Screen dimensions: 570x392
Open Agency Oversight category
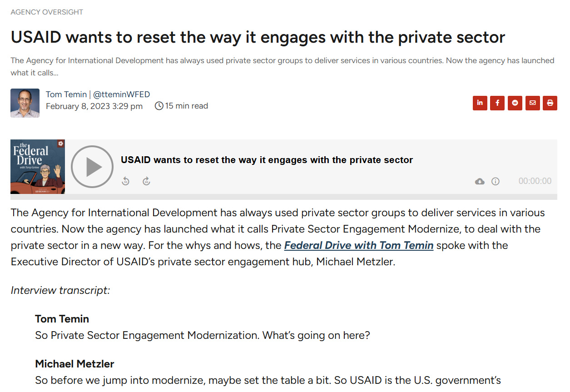click(x=47, y=12)
